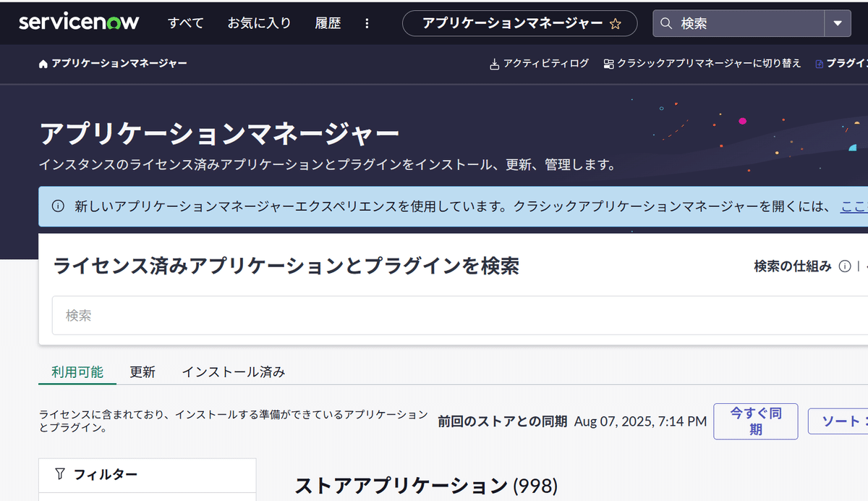Open the フィルター panel via its funnel icon
The width and height of the screenshot is (868, 501).
(59, 473)
